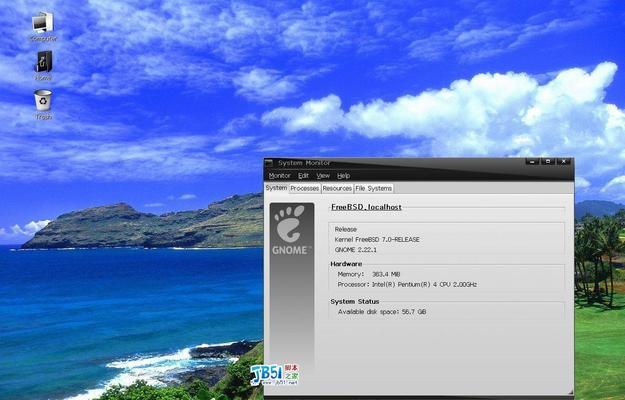Click the FreeBSD.localhost heading
The width and height of the screenshot is (625, 400).
366,207
